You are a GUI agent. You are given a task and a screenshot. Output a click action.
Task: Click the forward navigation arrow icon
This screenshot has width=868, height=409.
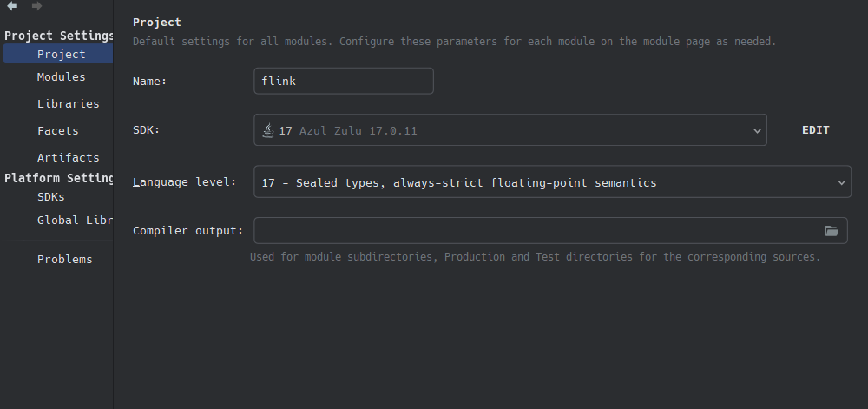(x=36, y=5)
